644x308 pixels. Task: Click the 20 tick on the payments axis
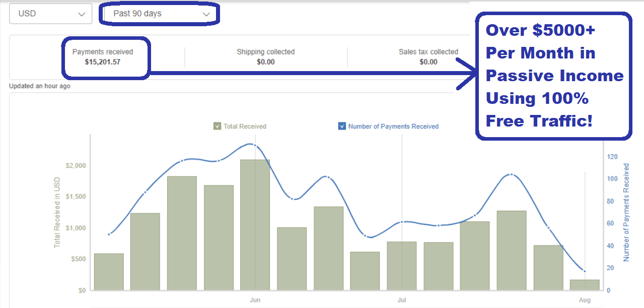point(610,268)
